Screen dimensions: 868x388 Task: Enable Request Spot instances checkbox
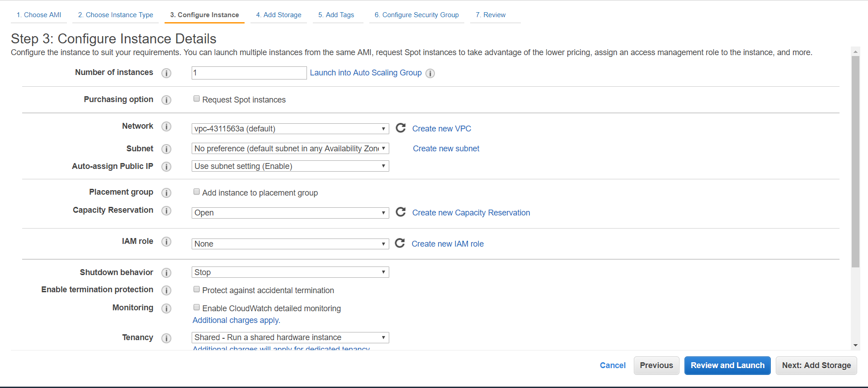click(197, 99)
